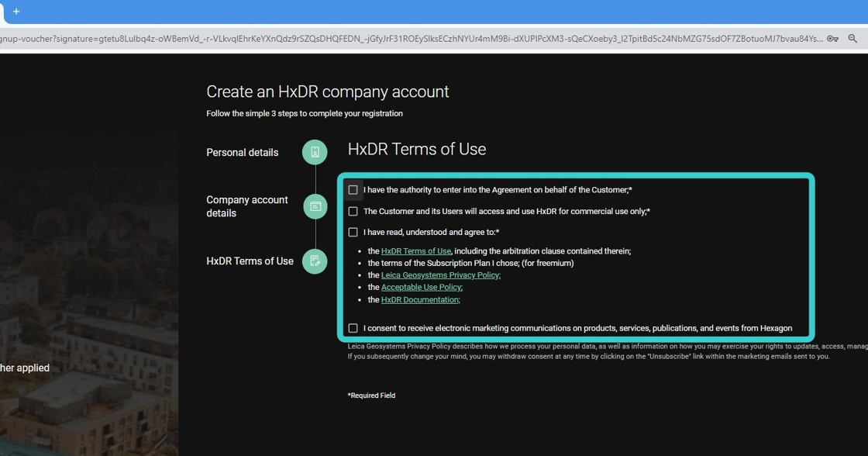
Task: Click the password key icon in address bar
Action: tap(832, 39)
